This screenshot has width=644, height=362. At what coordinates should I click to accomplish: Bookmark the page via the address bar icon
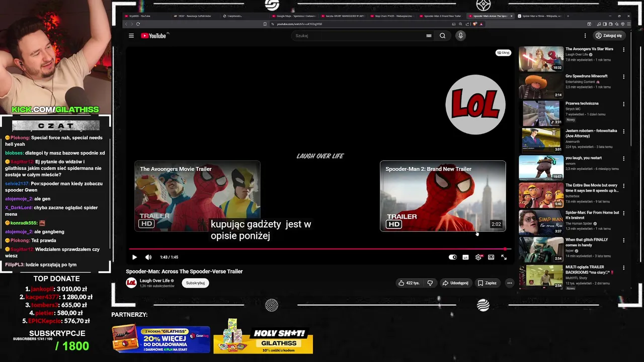click(x=265, y=24)
